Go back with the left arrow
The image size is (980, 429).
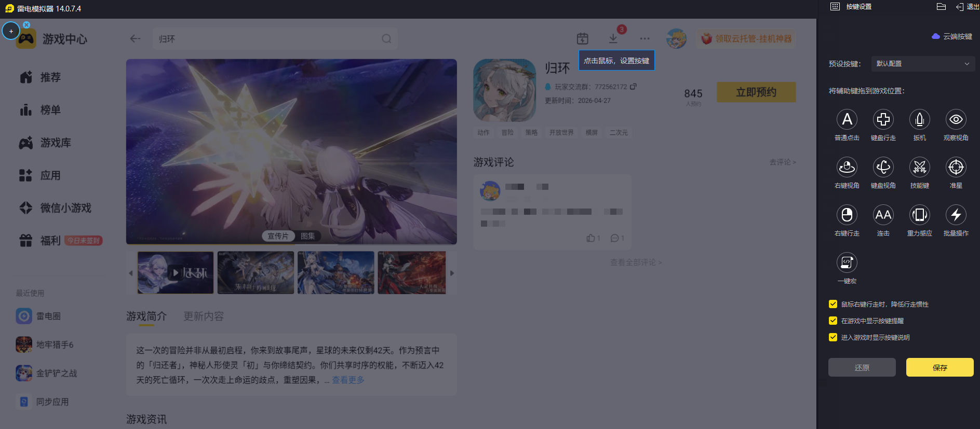point(135,39)
